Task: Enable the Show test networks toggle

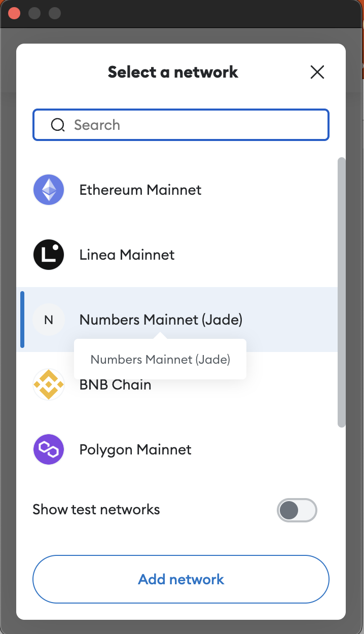Action: click(297, 510)
